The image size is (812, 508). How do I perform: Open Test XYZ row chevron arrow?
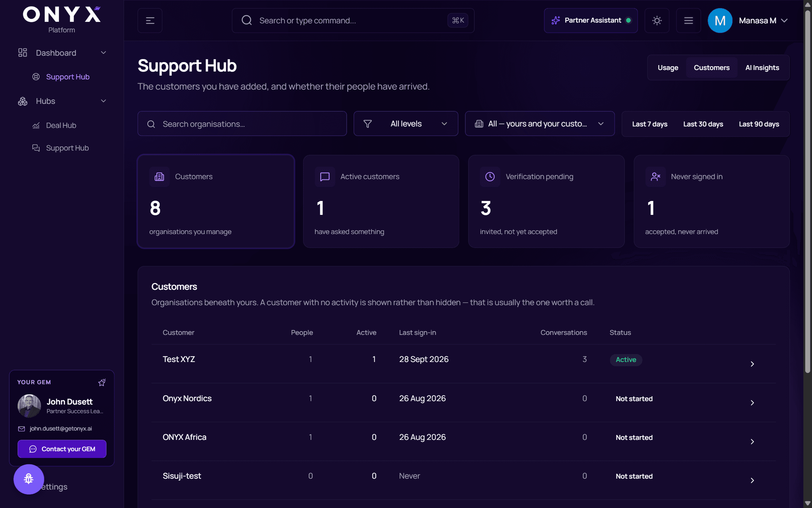[752, 364]
